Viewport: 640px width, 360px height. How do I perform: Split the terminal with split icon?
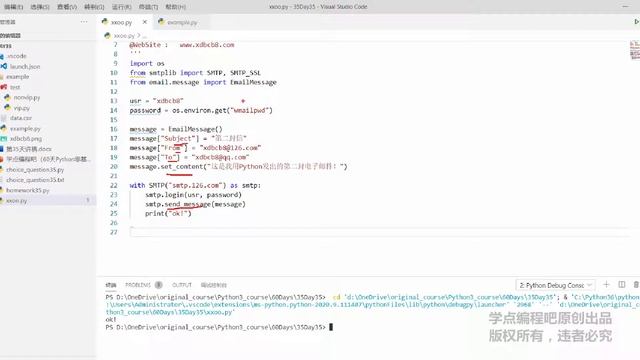[622, 284]
